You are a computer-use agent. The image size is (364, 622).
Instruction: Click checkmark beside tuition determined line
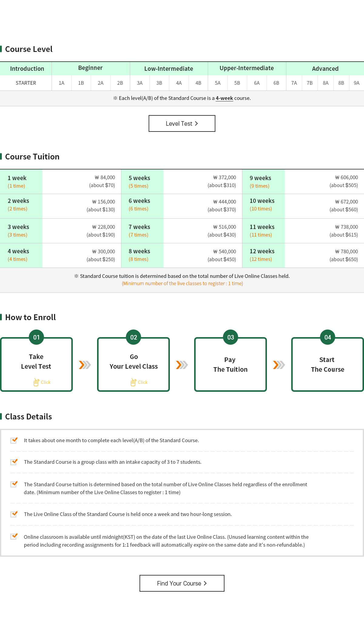[14, 484]
